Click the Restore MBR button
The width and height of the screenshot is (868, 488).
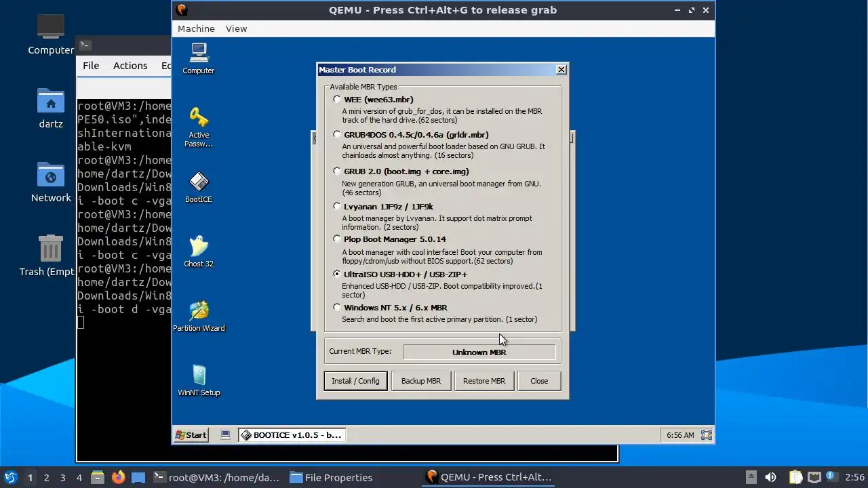click(484, 381)
